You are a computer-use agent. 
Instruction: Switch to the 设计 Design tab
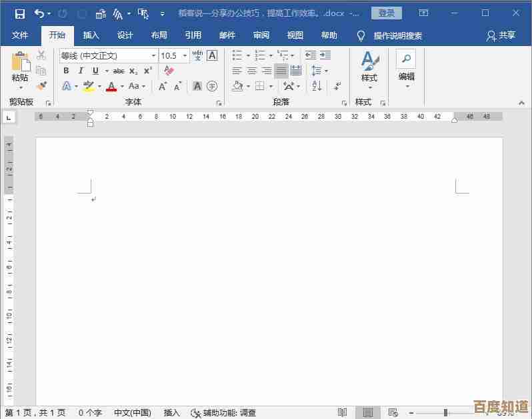click(125, 35)
